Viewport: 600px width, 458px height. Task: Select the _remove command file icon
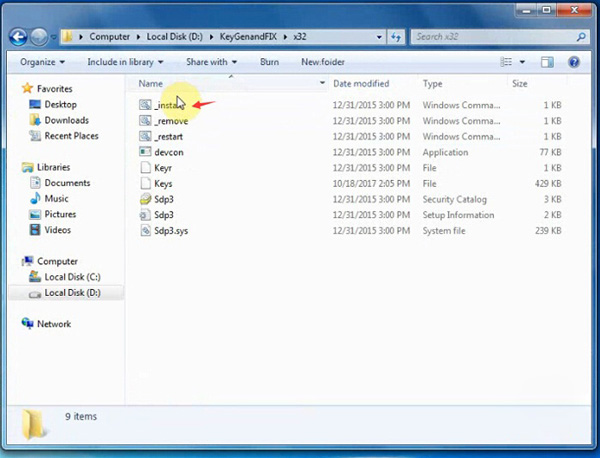[145, 121]
